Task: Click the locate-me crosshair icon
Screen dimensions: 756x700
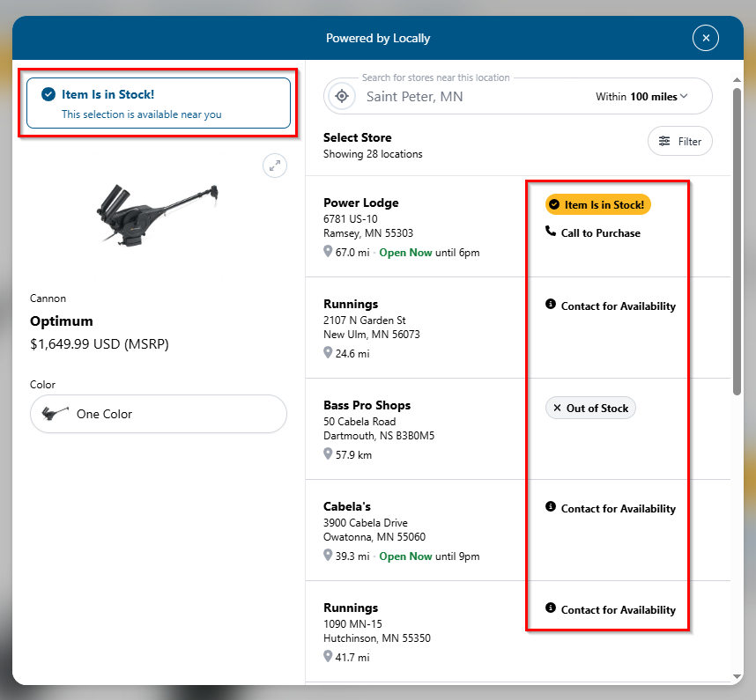Action: point(342,96)
